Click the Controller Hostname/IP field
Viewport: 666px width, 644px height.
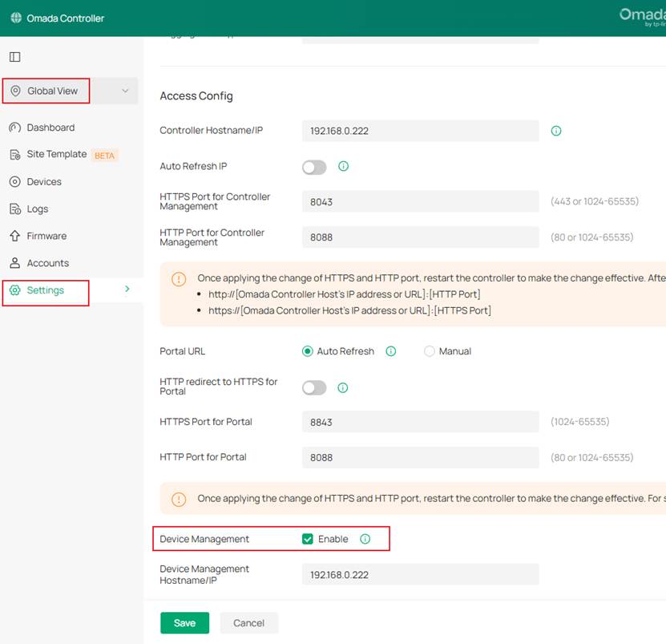421,131
